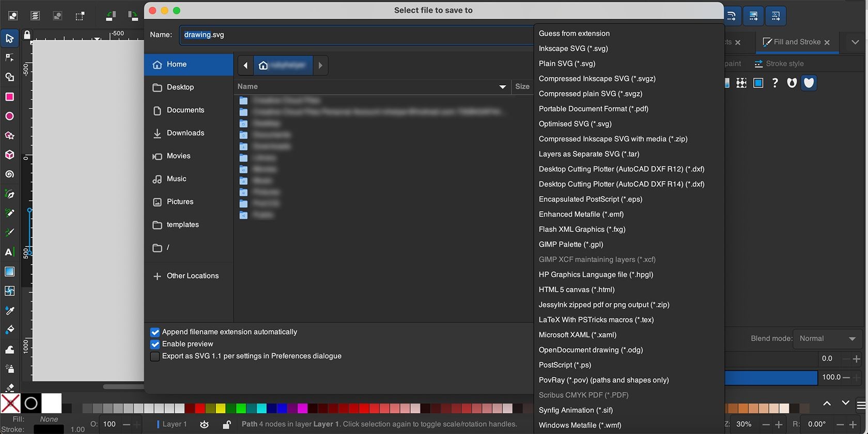Open Other Locations in sidebar

tap(189, 276)
